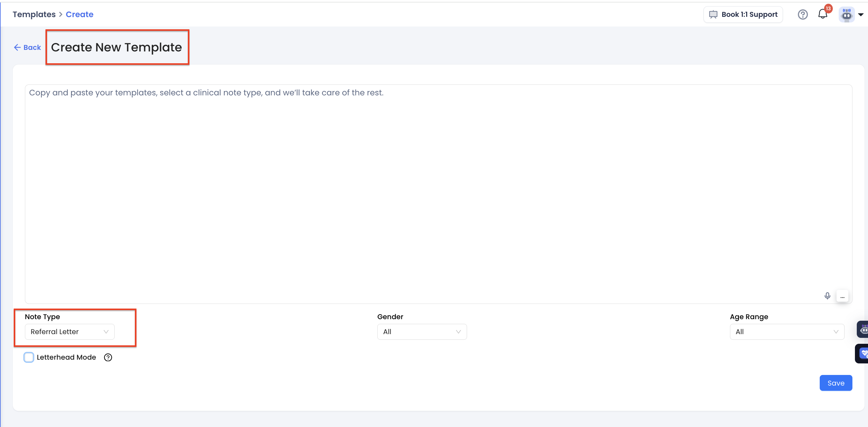Screen dimensions: 868x427
Task: Open the Gender dropdown
Action: point(422,332)
